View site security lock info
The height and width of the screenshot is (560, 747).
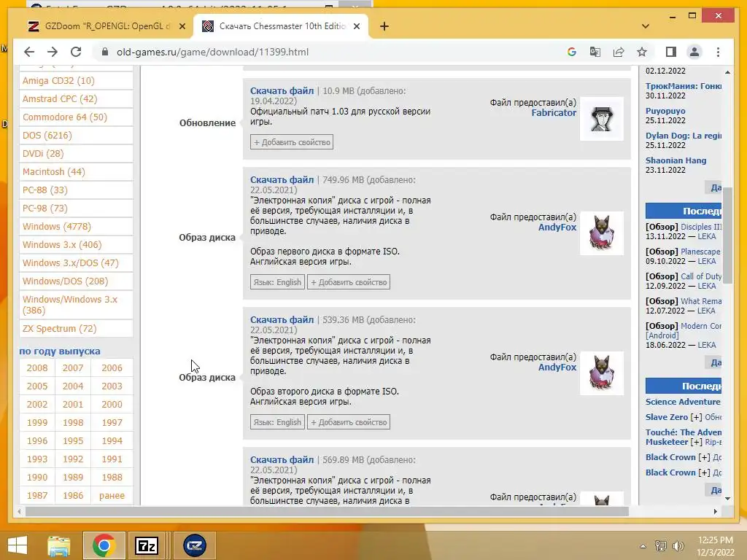tap(105, 52)
